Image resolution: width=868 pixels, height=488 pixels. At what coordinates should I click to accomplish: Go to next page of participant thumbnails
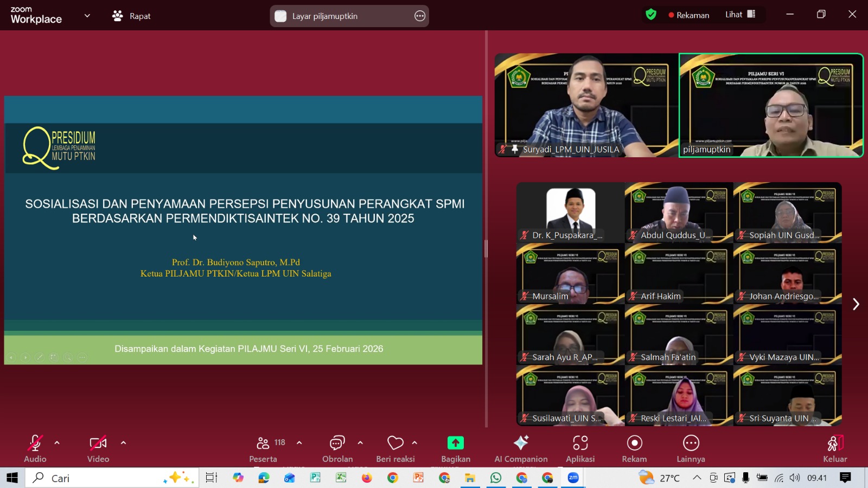tap(856, 304)
